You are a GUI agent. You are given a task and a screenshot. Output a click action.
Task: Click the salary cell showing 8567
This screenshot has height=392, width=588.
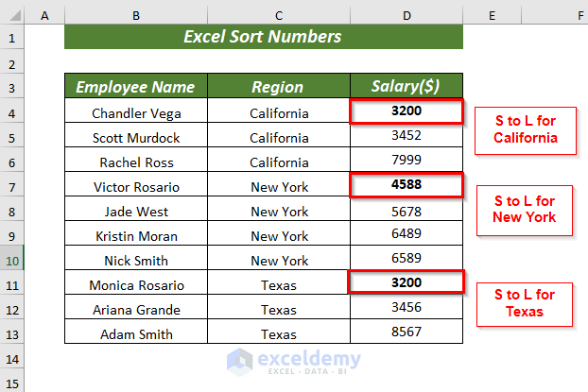pos(406,333)
